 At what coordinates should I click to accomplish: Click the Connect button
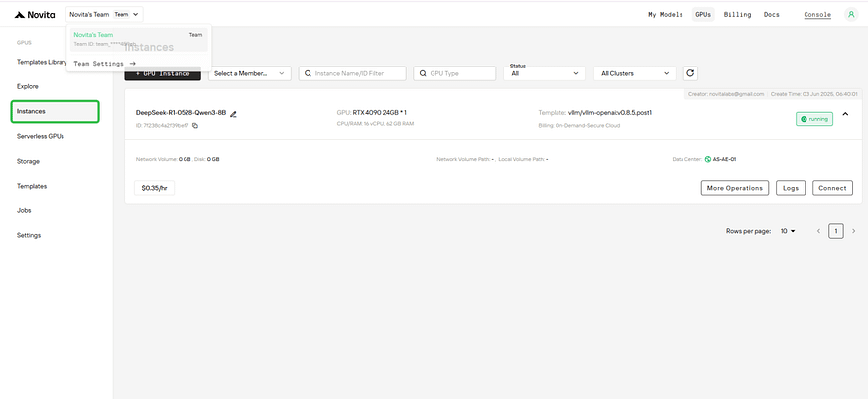pos(832,188)
